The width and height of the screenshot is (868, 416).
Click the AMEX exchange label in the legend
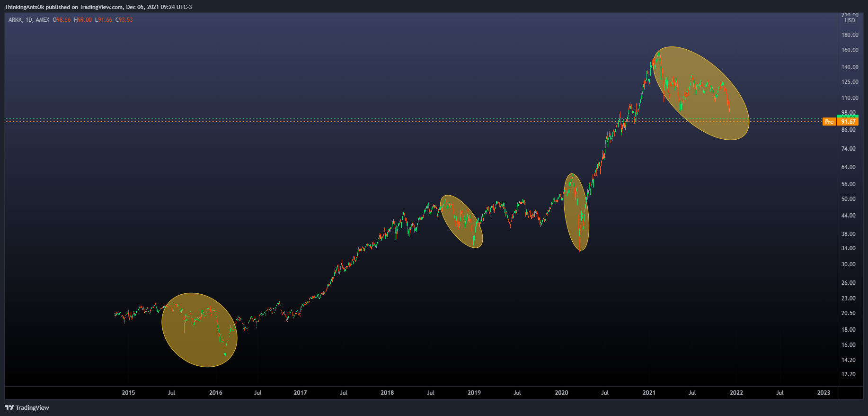pos(43,20)
